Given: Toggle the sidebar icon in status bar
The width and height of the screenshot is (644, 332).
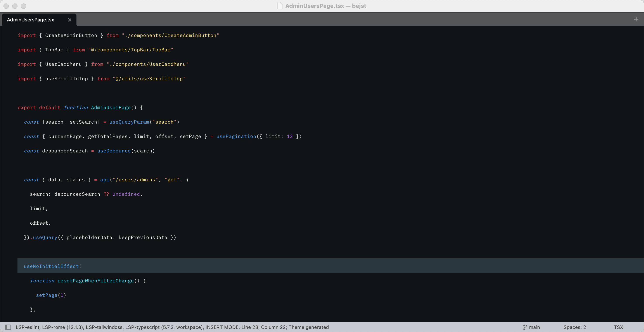Looking at the screenshot, I should (8, 327).
